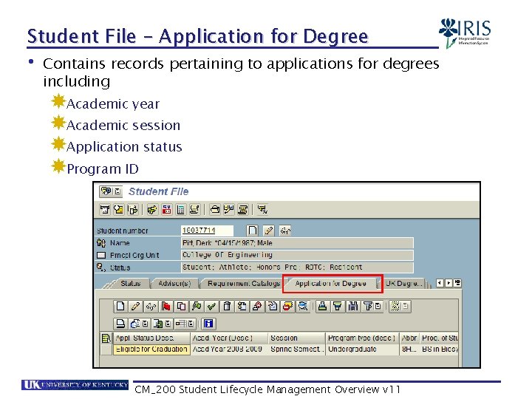Click the red no-entry icon in the grid toolbar

pyautogui.click(x=287, y=307)
